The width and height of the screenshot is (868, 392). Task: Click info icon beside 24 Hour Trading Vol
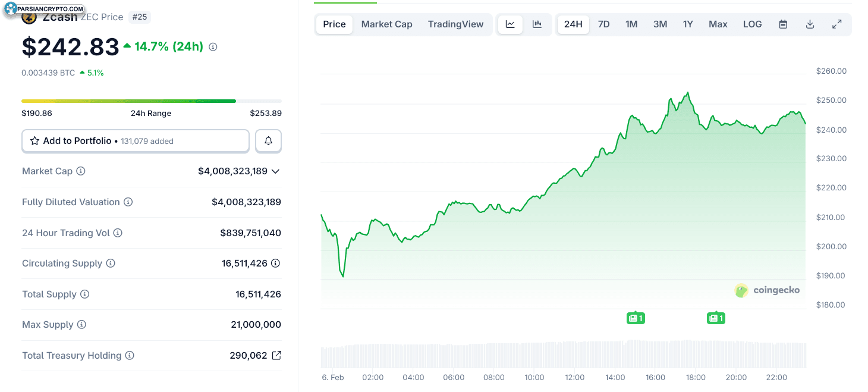[118, 233]
